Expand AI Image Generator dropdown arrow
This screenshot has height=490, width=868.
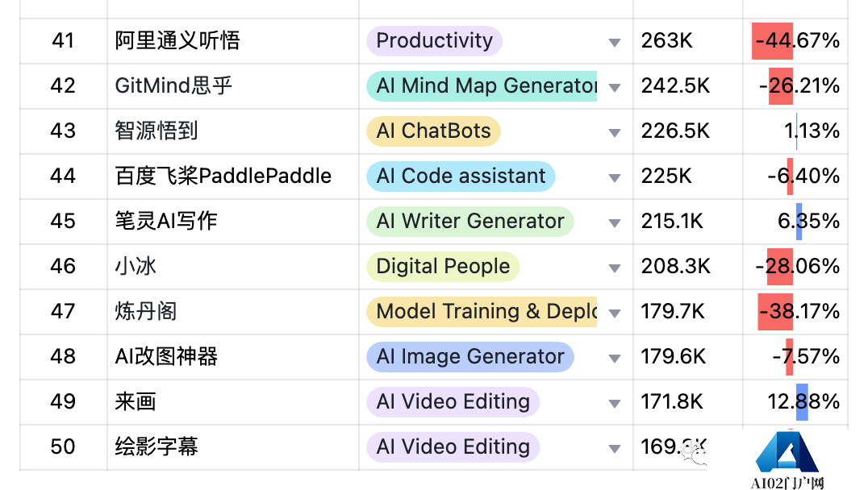[615, 358]
